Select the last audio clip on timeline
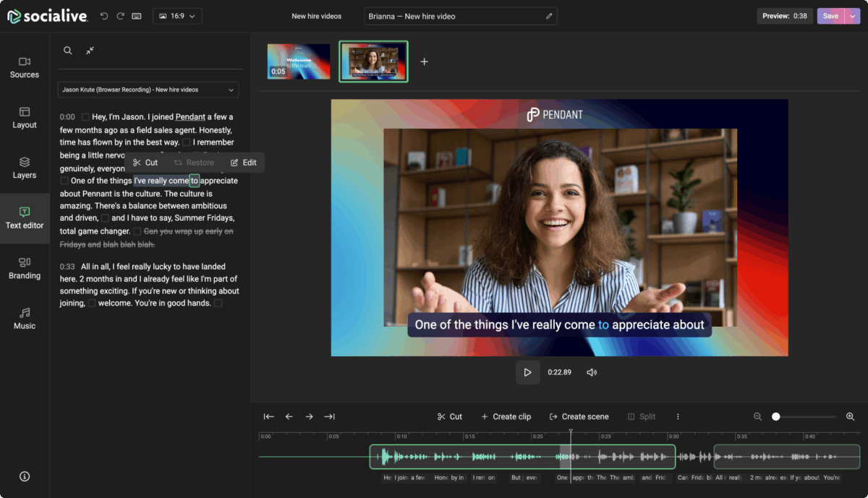This screenshot has height=498, width=868. (x=787, y=457)
